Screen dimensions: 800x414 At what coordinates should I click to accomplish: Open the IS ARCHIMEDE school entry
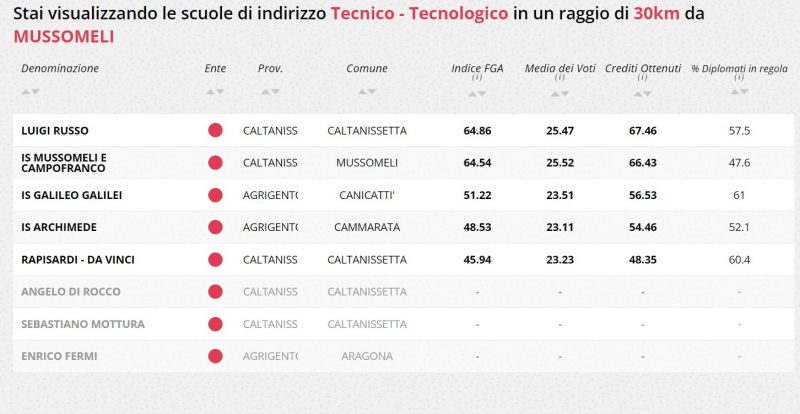[59, 227]
